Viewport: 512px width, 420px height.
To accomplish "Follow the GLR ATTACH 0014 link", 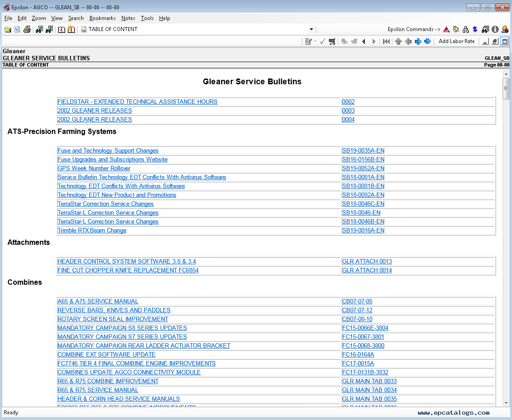I will click(367, 271).
